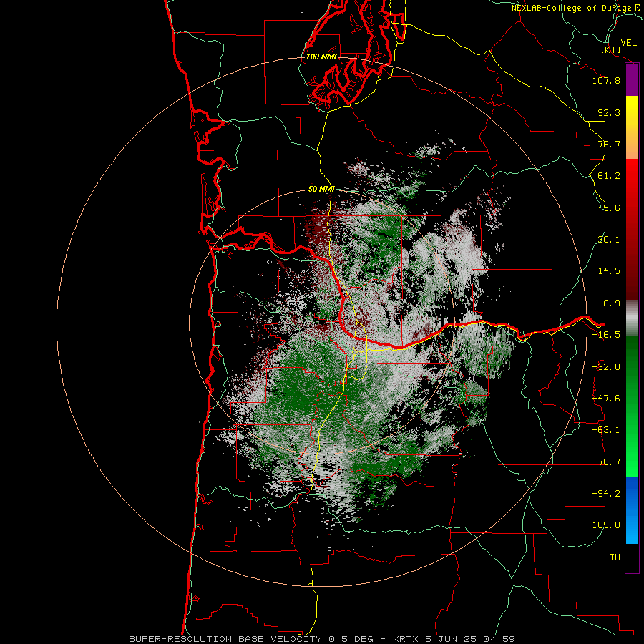Click the yellow-orange segment of velocity color bar
Image resolution: width=644 pixels, height=644 pixels.
pyautogui.click(x=632, y=127)
